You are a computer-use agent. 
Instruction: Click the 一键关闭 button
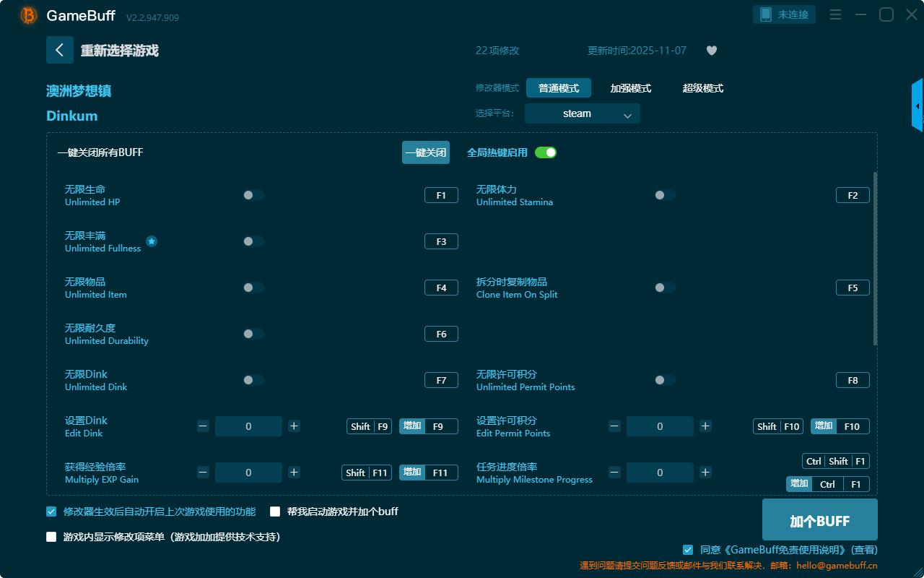pos(425,152)
